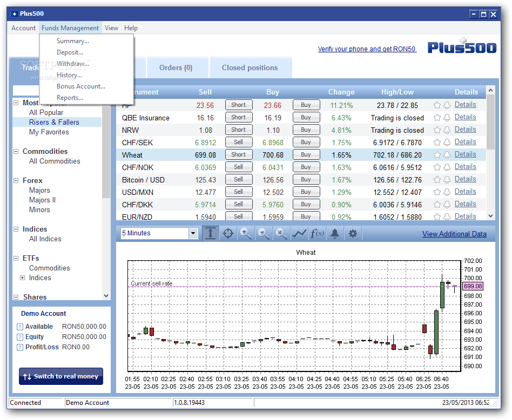The image size is (512, 420).
Task: Collapse the Shares tree group
Action: [16, 297]
